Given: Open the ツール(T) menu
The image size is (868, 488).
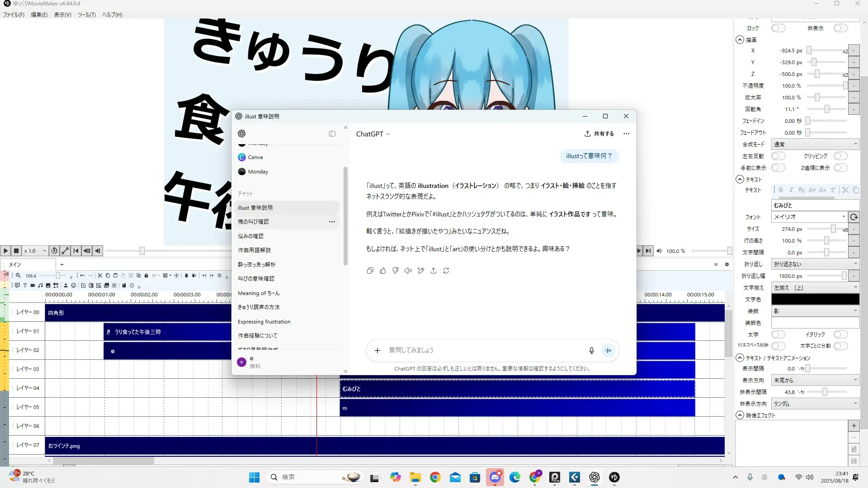Looking at the screenshot, I should pyautogui.click(x=86, y=15).
